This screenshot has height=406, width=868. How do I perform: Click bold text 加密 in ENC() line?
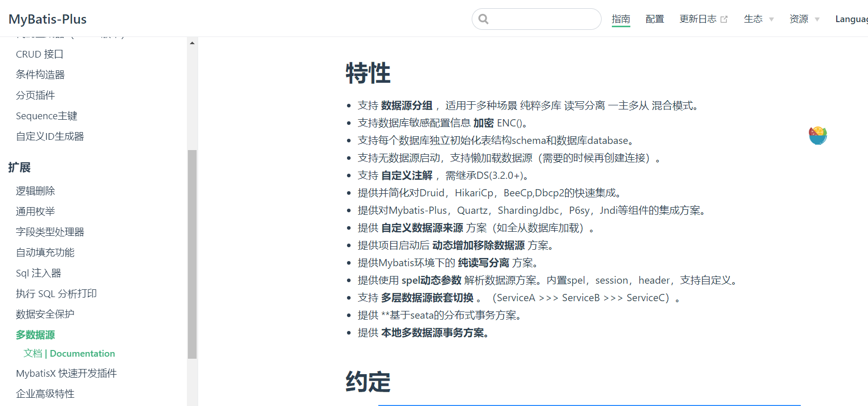pyautogui.click(x=484, y=123)
